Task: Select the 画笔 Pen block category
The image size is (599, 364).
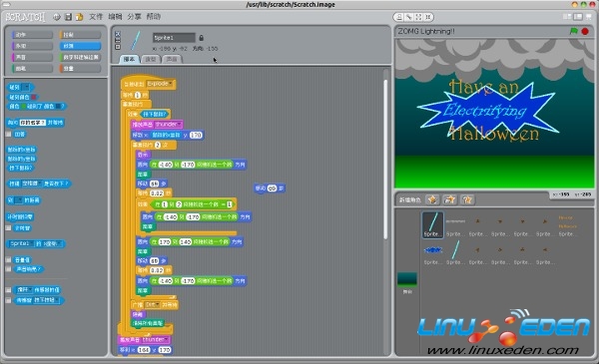Action: tap(32, 68)
